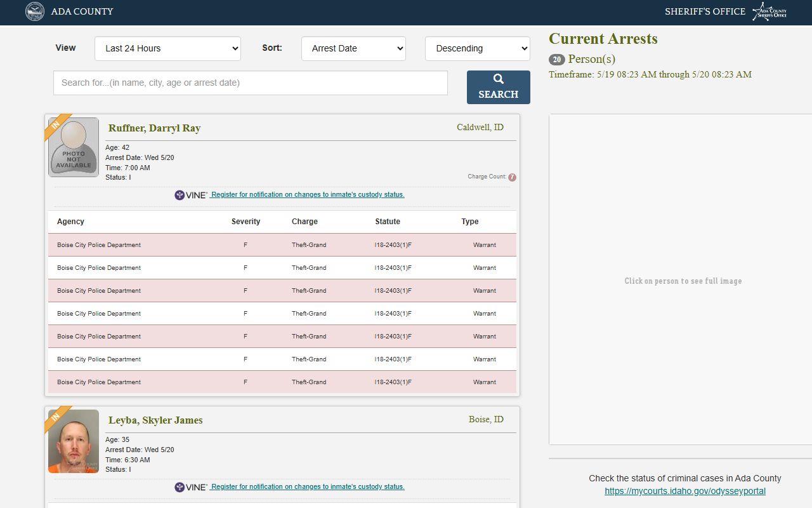Click the Charge column header
The height and width of the screenshot is (508, 812).
tap(304, 222)
